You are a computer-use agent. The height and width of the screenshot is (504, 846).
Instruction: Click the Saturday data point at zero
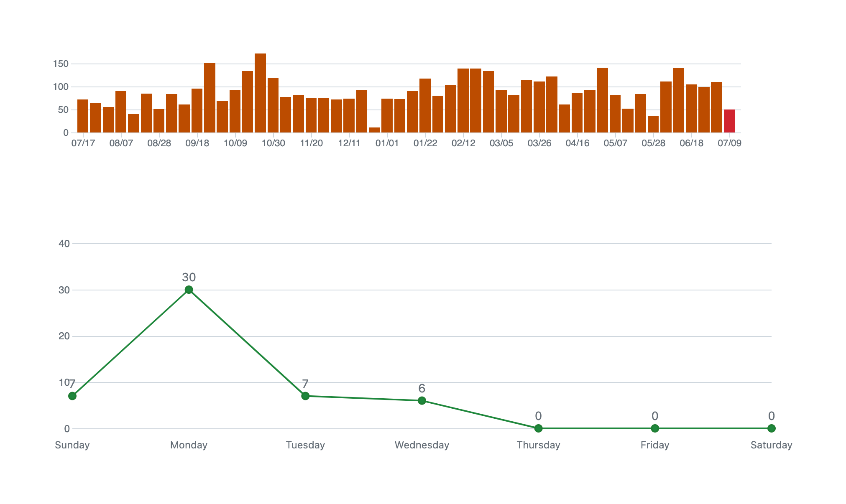click(x=772, y=428)
